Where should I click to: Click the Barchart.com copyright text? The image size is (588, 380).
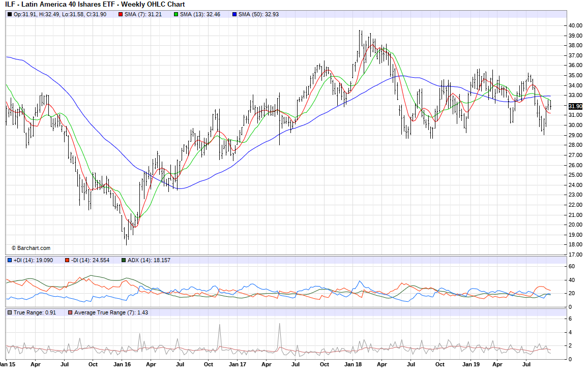[31, 248]
